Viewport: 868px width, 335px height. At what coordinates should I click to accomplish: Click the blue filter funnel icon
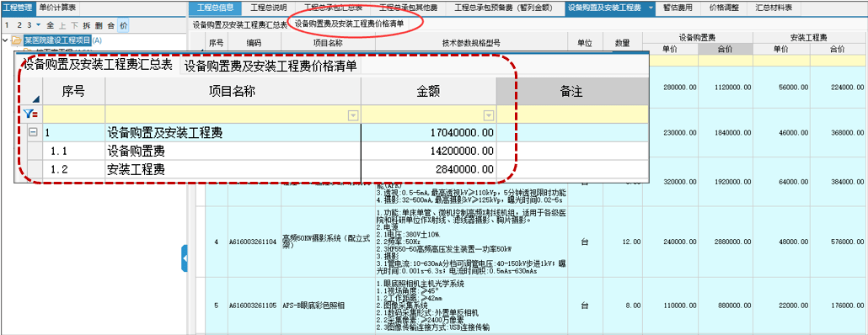(x=30, y=114)
